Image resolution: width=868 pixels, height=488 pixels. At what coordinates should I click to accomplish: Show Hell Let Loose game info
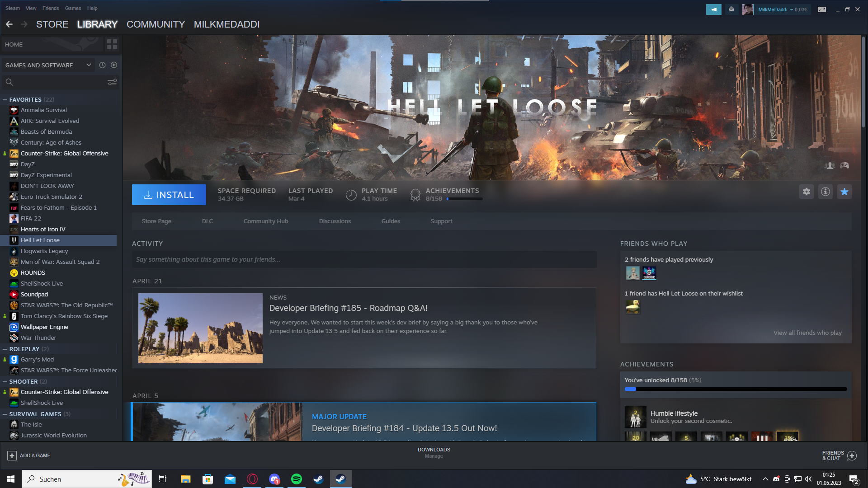pyautogui.click(x=826, y=192)
